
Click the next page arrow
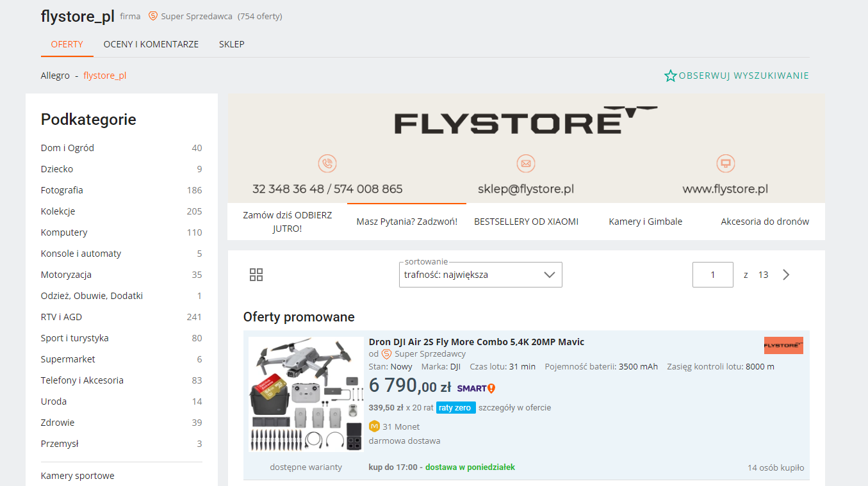pos(786,274)
